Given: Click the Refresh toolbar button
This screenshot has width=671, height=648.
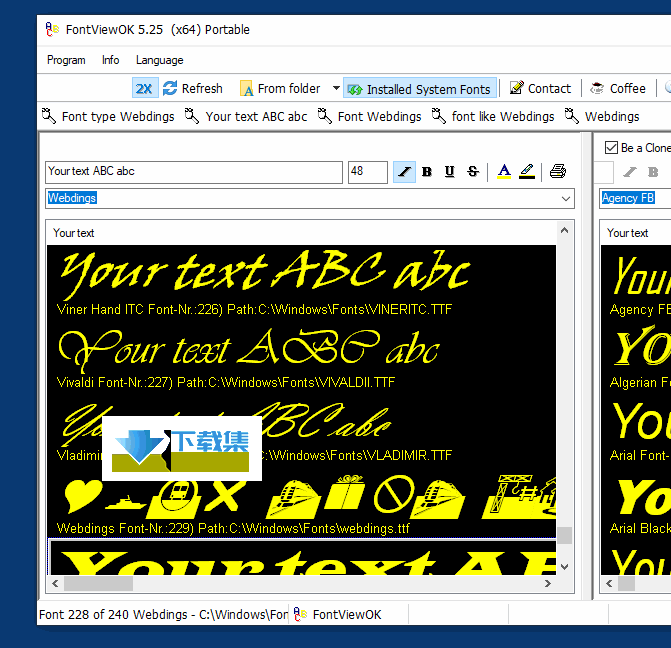Looking at the screenshot, I should 193,88.
